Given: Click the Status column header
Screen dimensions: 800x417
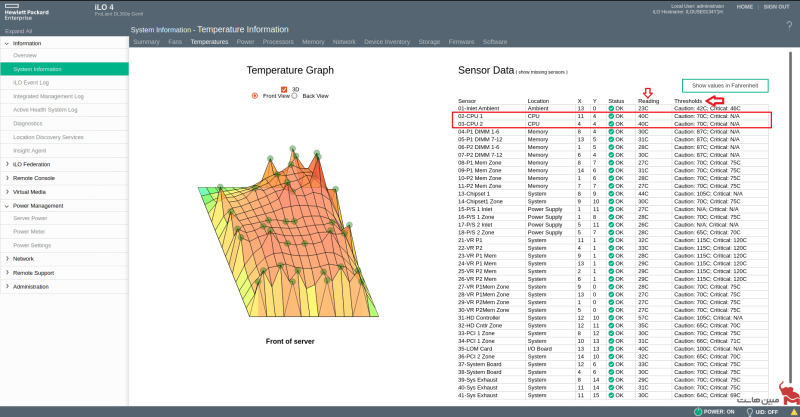Looking at the screenshot, I should tap(616, 101).
